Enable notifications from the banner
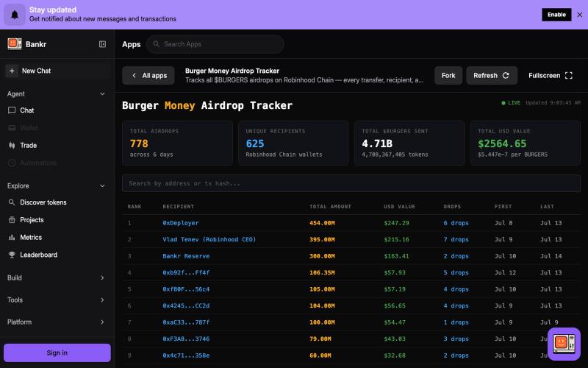 click(x=556, y=15)
